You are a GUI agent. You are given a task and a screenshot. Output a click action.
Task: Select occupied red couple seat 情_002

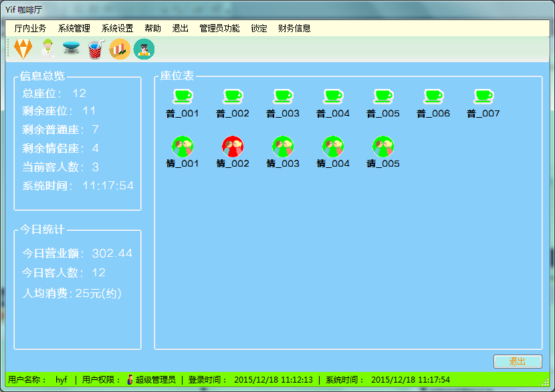tap(233, 146)
